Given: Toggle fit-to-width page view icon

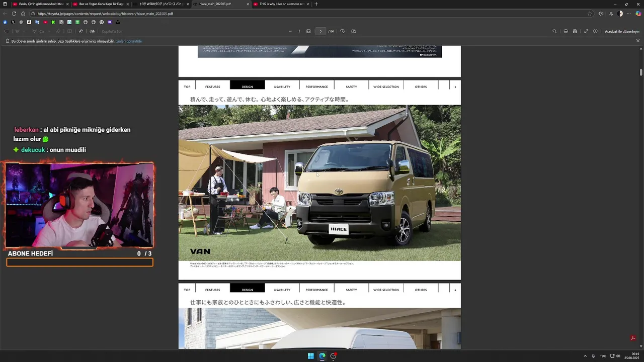Looking at the screenshot, I should click(308, 31).
